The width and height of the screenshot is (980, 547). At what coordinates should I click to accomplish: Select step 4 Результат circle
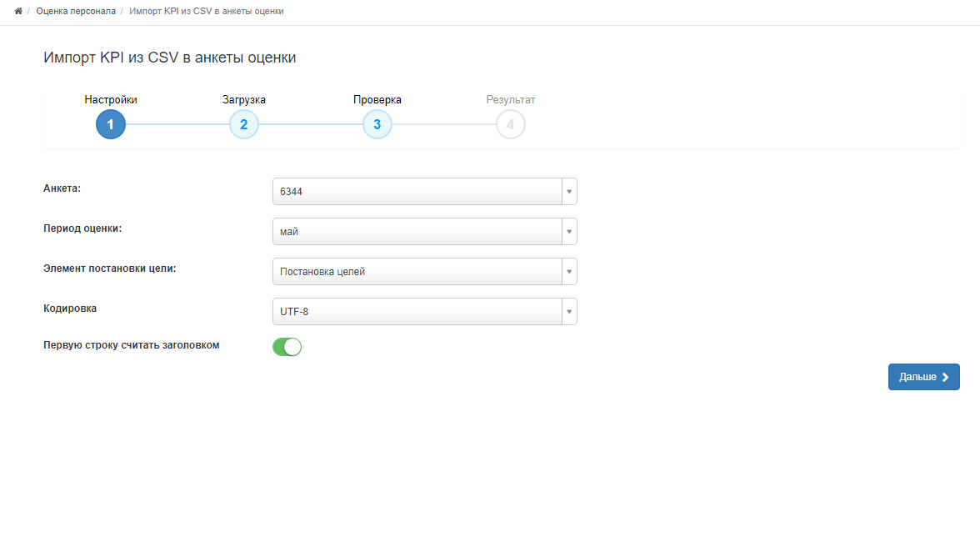tap(511, 124)
